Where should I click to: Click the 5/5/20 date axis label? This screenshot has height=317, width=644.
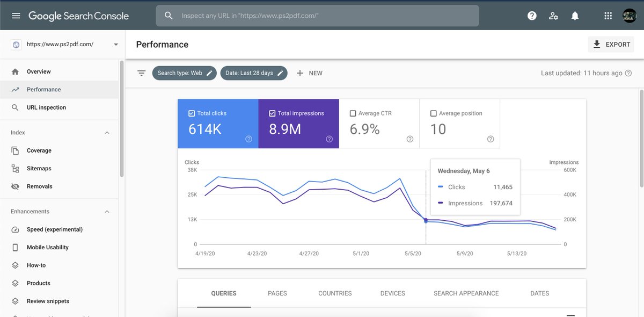(x=413, y=254)
